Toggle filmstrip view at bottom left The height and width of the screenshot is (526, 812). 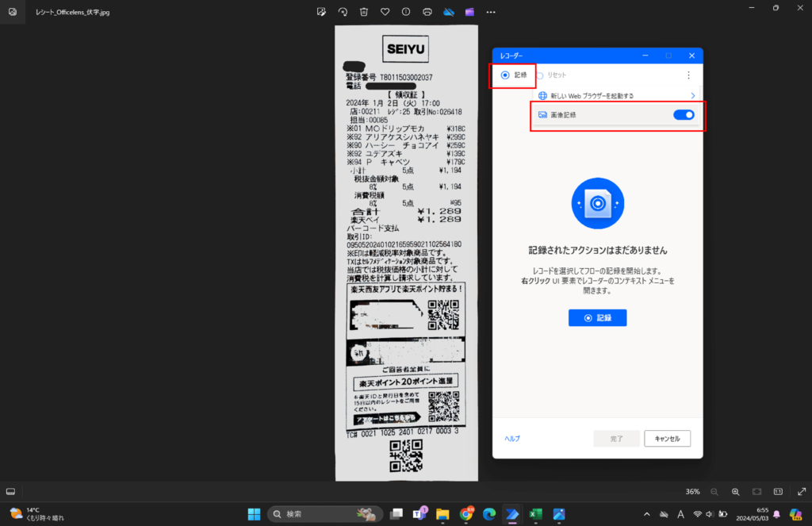tap(10, 491)
